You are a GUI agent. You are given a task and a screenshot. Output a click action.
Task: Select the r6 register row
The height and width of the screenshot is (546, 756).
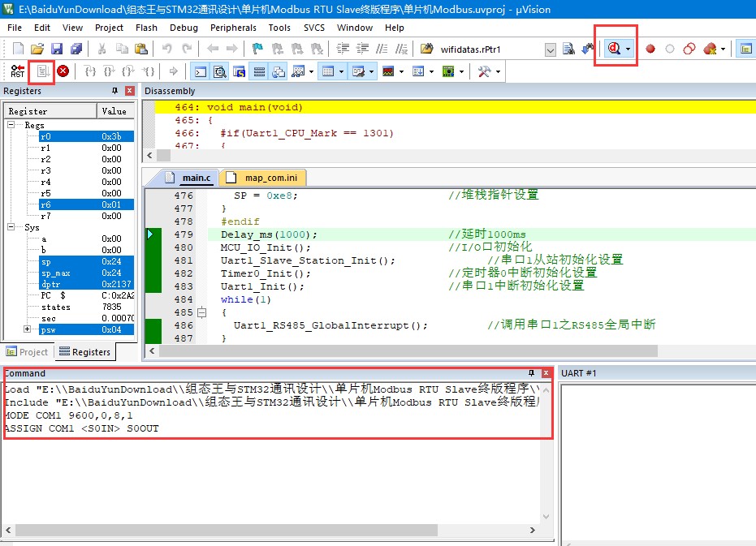[86, 204]
